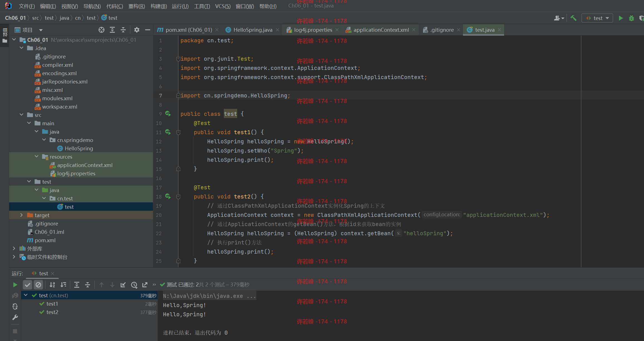Select HelloSpring class in project tree
Screen dimensions: 644x341
[x=79, y=148]
